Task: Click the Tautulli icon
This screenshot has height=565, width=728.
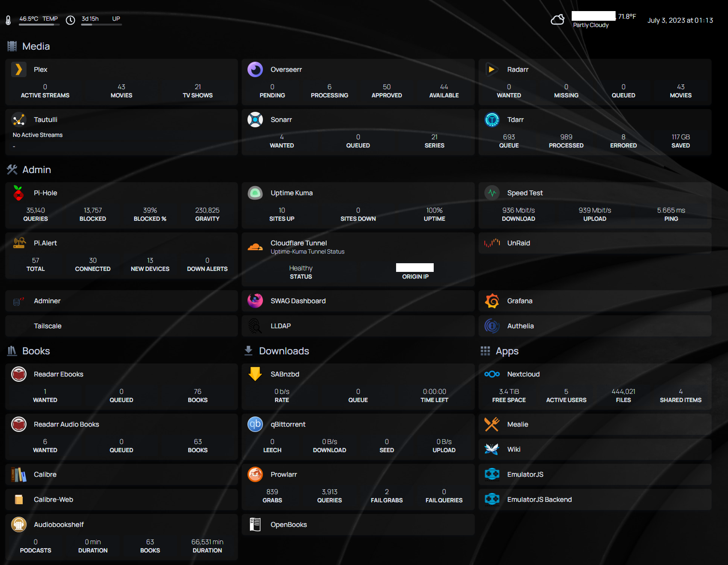Action: [19, 120]
